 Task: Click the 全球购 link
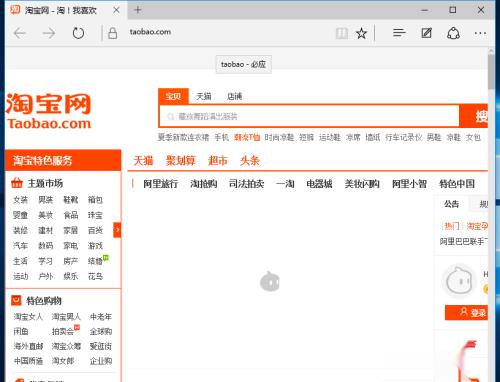101,331
